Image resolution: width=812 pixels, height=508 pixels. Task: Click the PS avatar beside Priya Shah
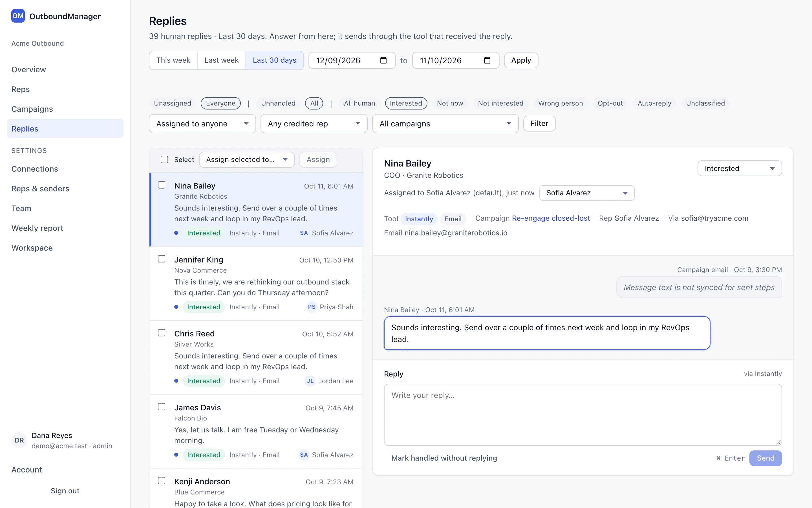coord(312,307)
